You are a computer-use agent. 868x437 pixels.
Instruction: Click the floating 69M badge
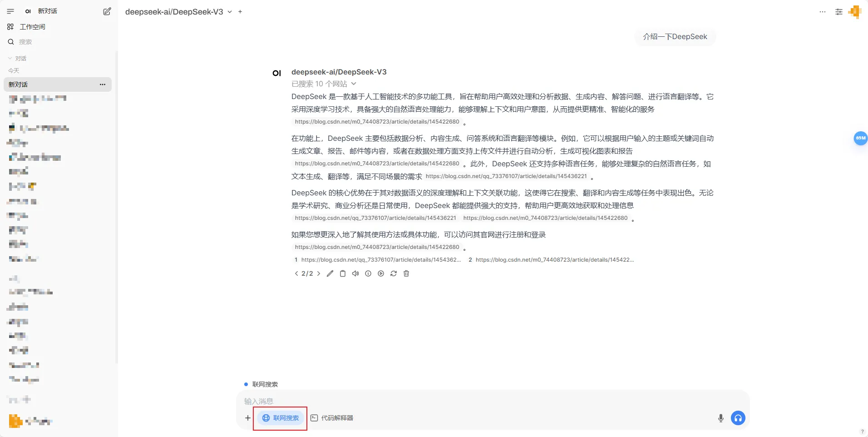[x=860, y=138]
